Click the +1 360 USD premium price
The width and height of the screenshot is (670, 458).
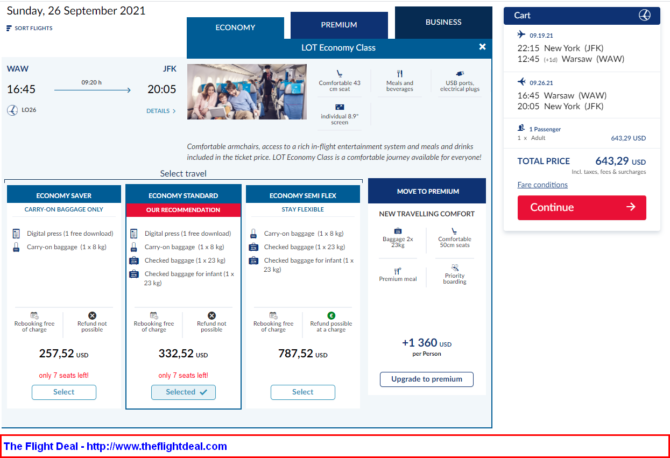426,343
